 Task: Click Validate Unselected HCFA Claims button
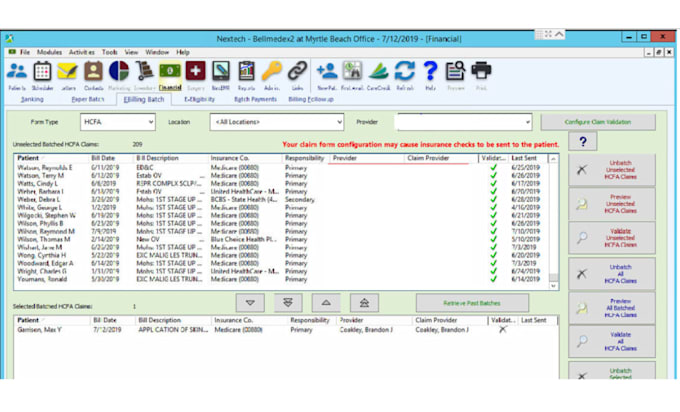point(612,238)
